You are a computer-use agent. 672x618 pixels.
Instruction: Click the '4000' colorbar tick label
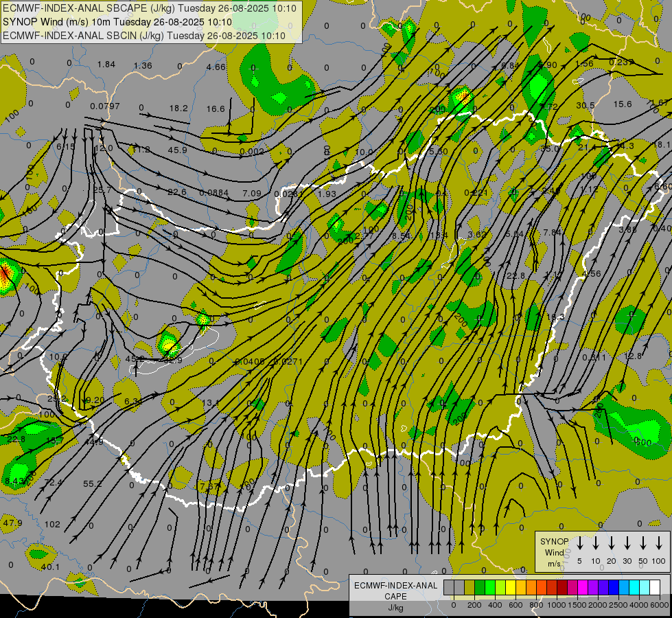point(638,605)
